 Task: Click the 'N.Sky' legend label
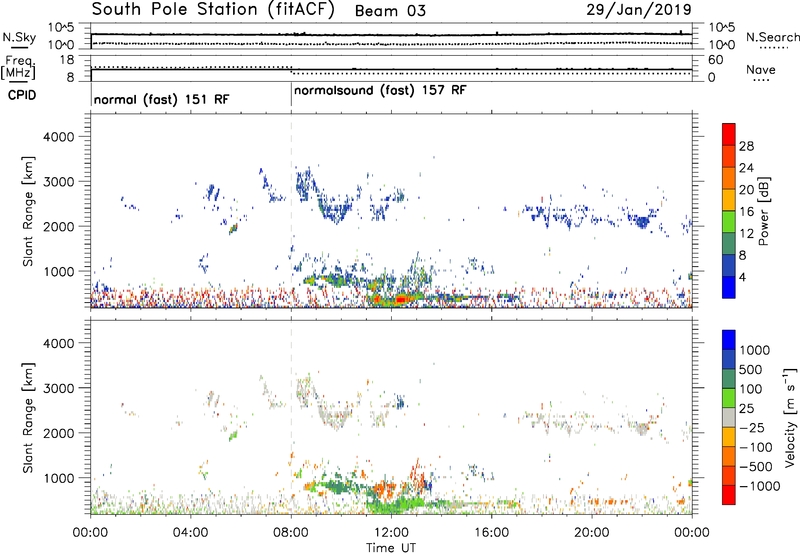coord(19,37)
